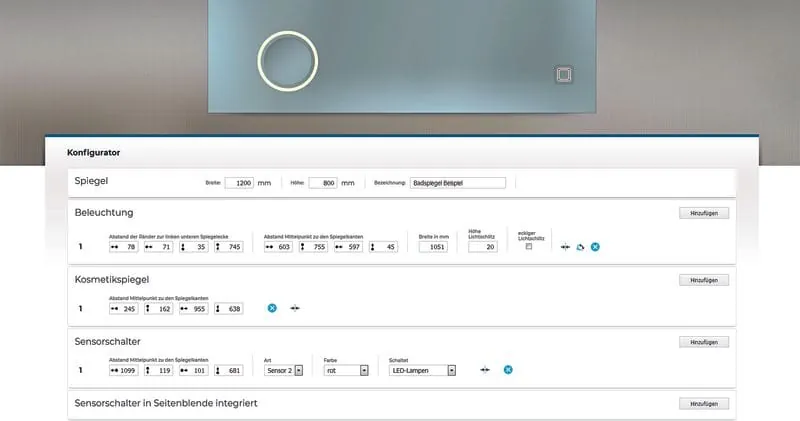Click the Spiegel Höhe field showing 800
Viewport: 800px width, 421px height.
coord(322,183)
